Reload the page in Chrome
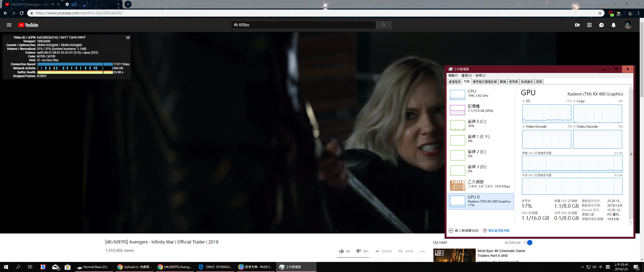The width and height of the screenshot is (644, 272). (22, 13)
